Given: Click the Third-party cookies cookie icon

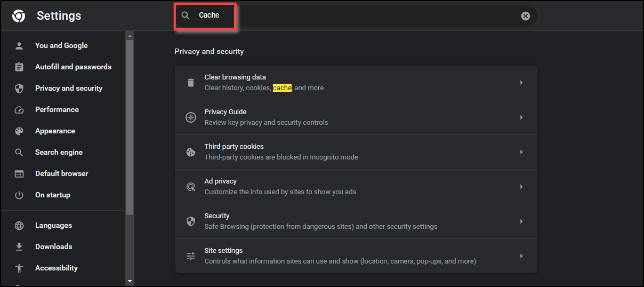Looking at the screenshot, I should click(x=191, y=152).
